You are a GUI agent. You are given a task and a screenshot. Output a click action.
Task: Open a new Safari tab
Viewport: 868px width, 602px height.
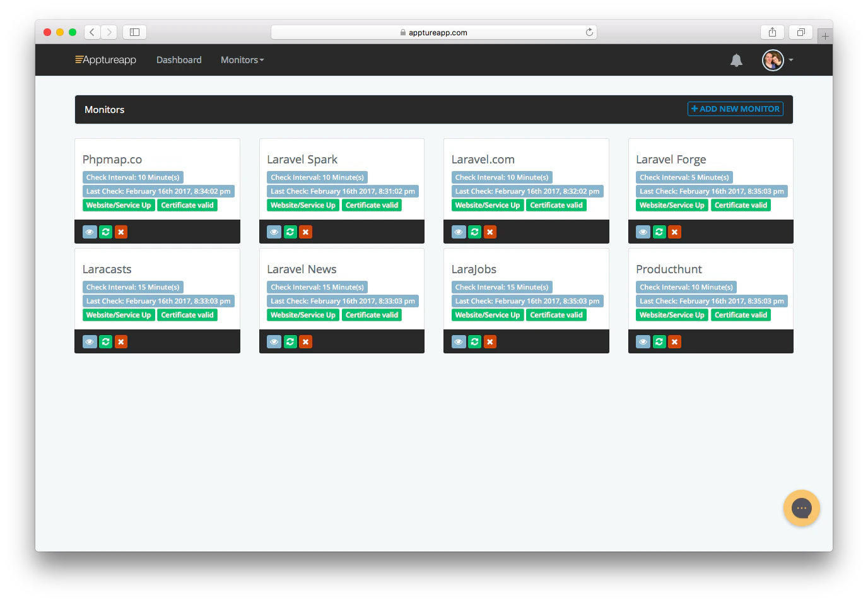pyautogui.click(x=825, y=37)
